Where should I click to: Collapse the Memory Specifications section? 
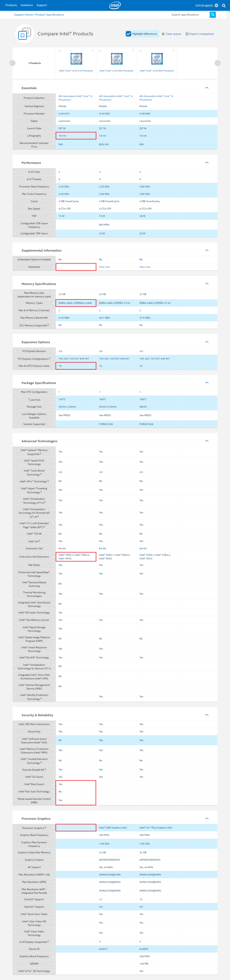[x=207, y=284]
